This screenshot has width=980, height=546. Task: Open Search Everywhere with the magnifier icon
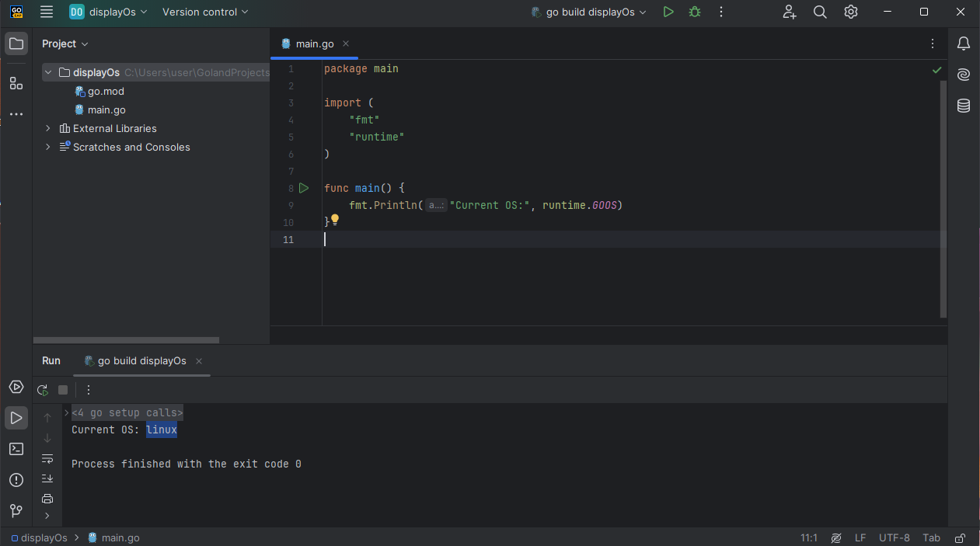[x=820, y=12]
